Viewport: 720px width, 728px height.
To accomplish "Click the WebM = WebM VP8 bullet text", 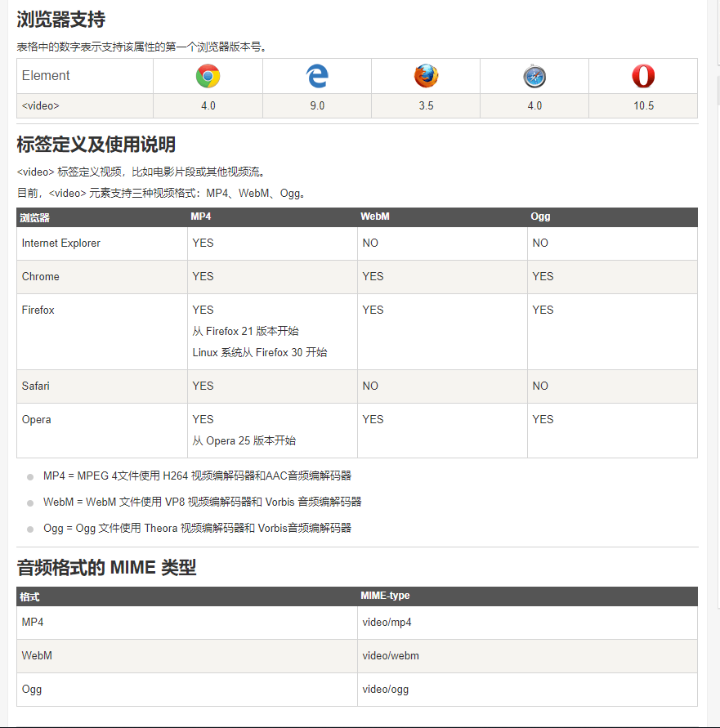I will (x=202, y=502).
